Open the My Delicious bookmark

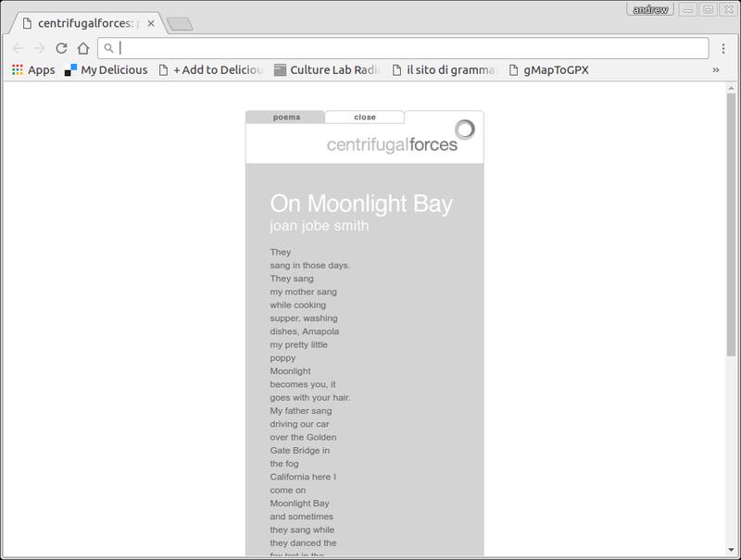pyautogui.click(x=107, y=69)
